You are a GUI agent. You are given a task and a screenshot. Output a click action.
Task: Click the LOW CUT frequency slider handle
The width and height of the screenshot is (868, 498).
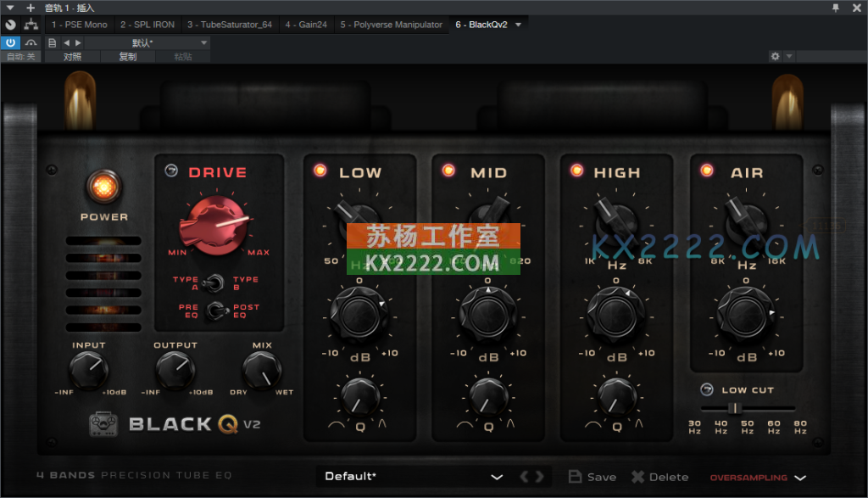(735, 408)
